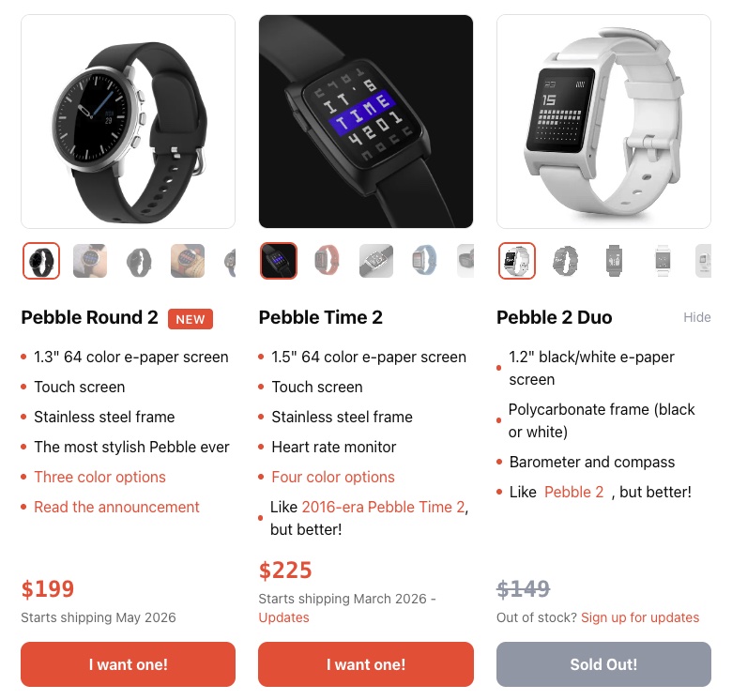Click I want one for Pebble Round 2

[x=128, y=664]
